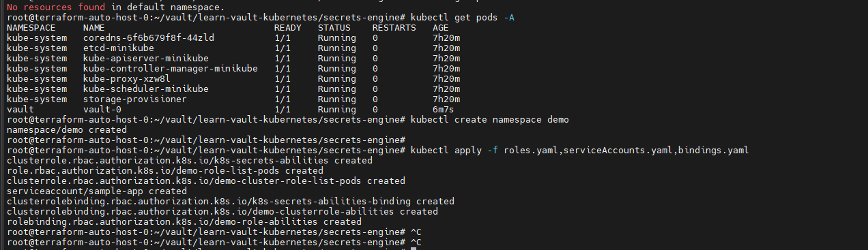The width and height of the screenshot is (868, 250).
Task: Click the demo-role-abilities rolebinding line
Action: pyautogui.click(x=184, y=221)
